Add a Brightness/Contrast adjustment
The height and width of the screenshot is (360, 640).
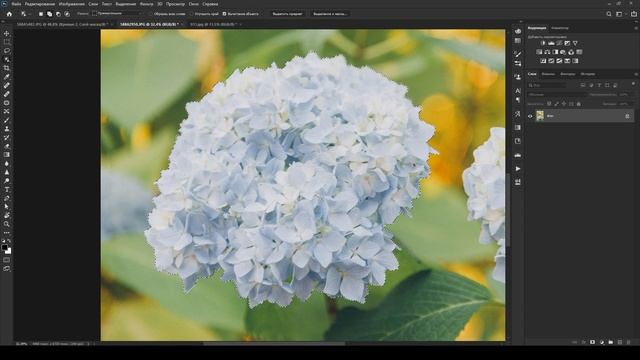(543, 43)
